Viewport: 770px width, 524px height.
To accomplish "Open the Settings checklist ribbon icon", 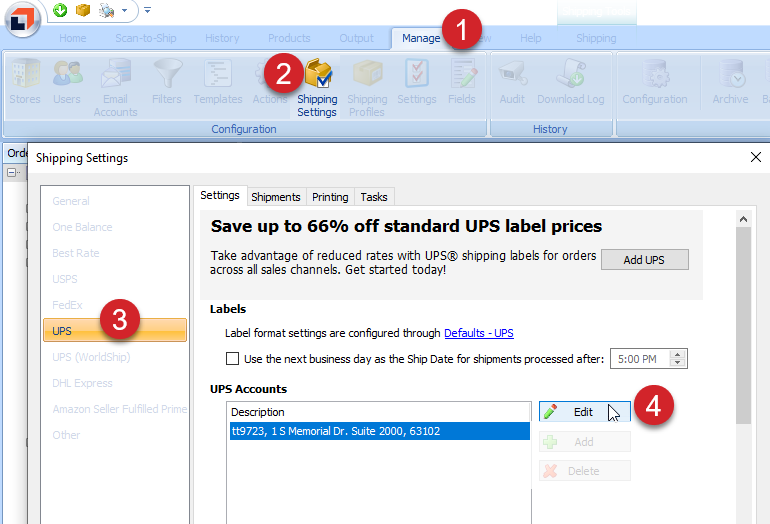I will point(417,81).
